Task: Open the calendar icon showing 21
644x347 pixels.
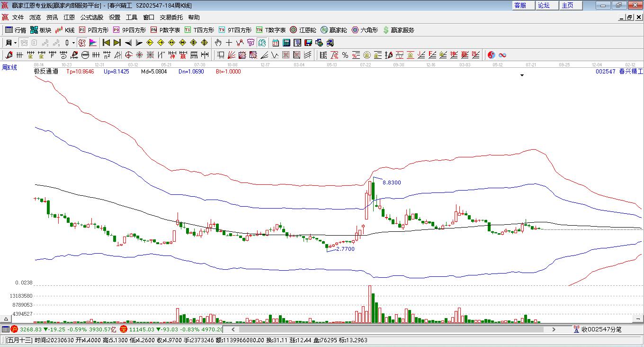Action: point(275,43)
